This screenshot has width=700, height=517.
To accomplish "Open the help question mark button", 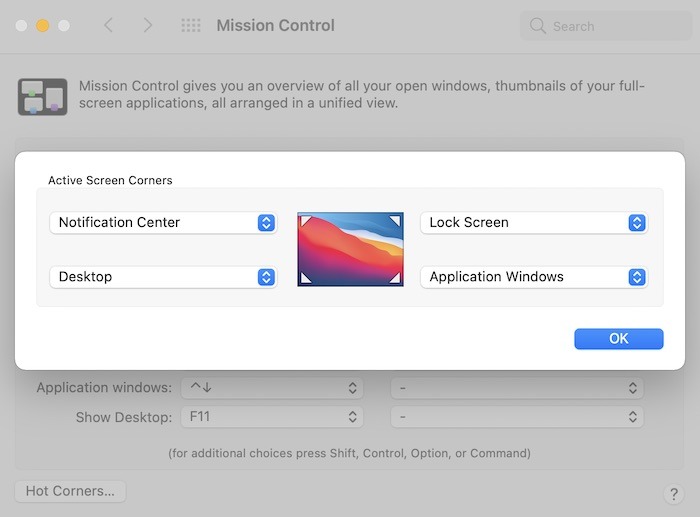I will pyautogui.click(x=674, y=494).
